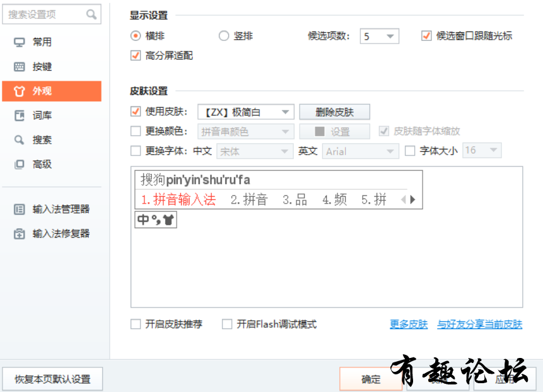
Task: Click the color 设置 swatch button
Action: pyautogui.click(x=334, y=132)
